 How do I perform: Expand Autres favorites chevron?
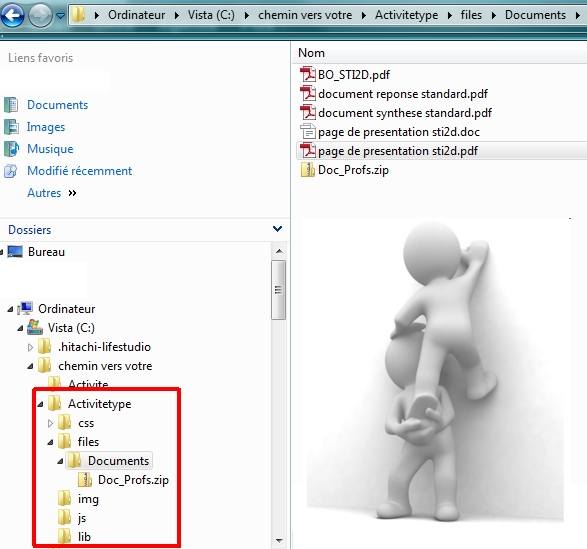tap(72, 193)
